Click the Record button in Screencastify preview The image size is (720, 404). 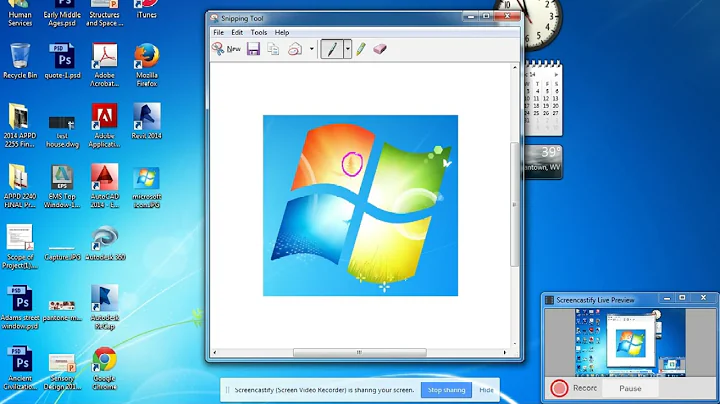pos(574,388)
